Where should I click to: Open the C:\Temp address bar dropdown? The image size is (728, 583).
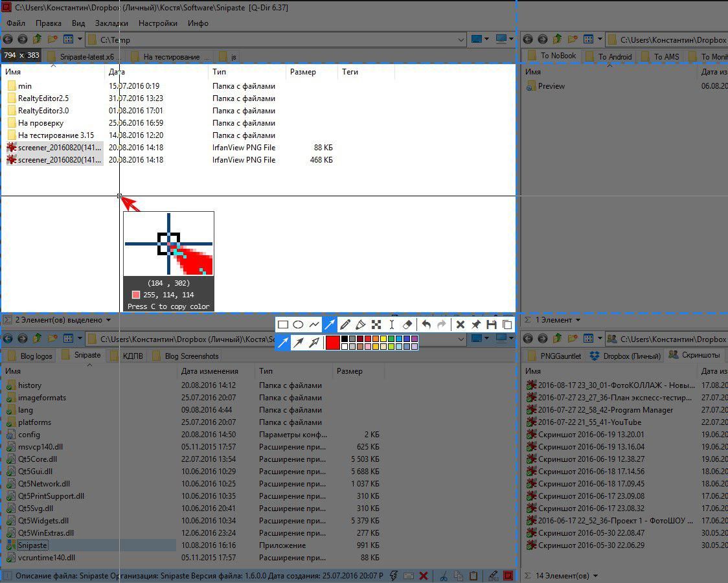pos(461,40)
